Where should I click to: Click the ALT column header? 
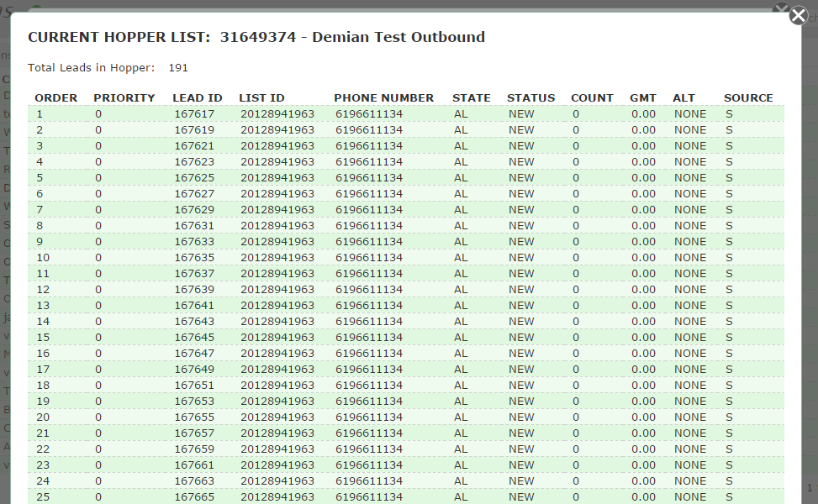(683, 98)
